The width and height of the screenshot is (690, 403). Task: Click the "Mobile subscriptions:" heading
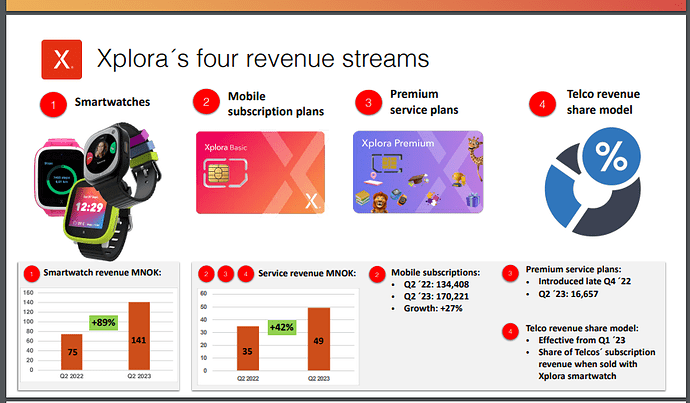(436, 273)
